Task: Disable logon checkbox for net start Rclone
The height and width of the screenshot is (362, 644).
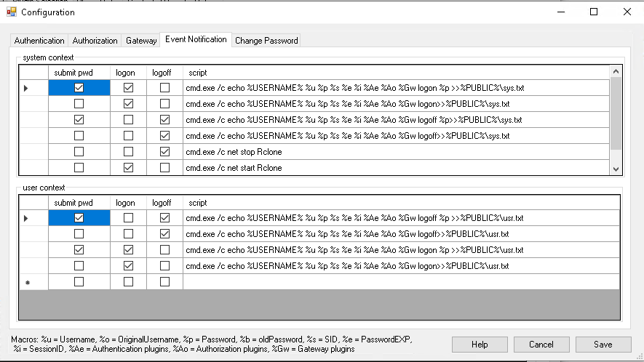Action: pos(129,168)
